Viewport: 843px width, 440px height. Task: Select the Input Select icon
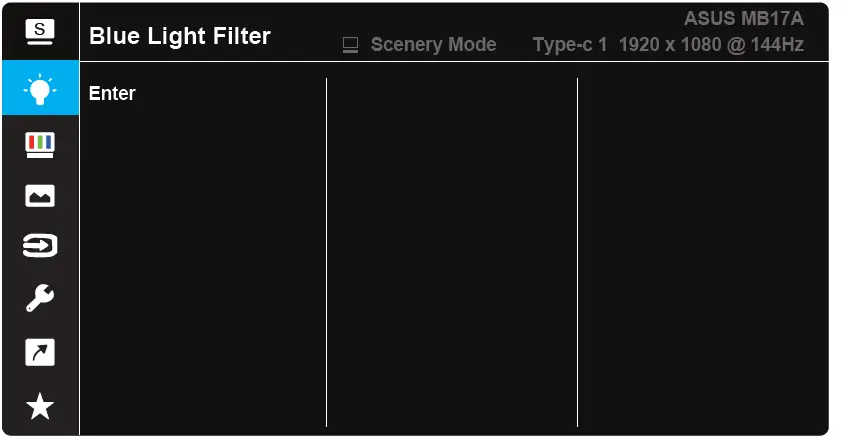(x=40, y=246)
